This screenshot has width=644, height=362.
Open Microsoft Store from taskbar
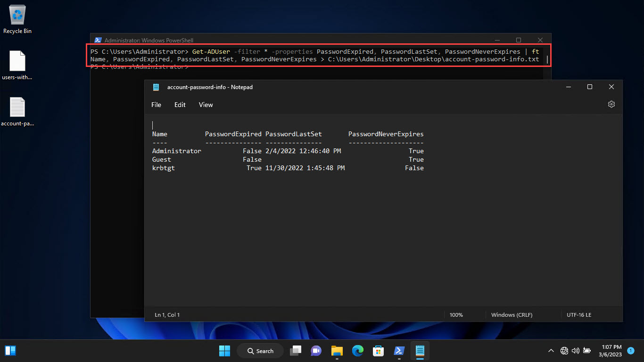click(x=378, y=351)
